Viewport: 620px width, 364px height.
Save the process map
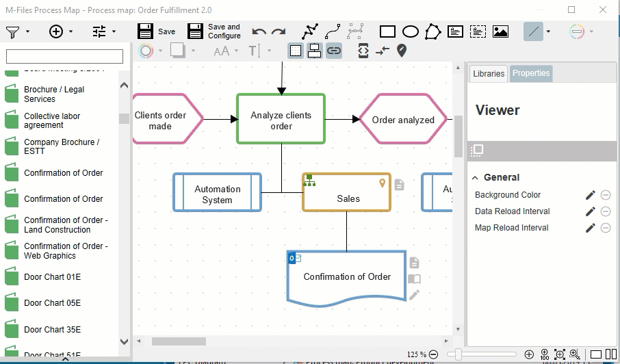(156, 31)
